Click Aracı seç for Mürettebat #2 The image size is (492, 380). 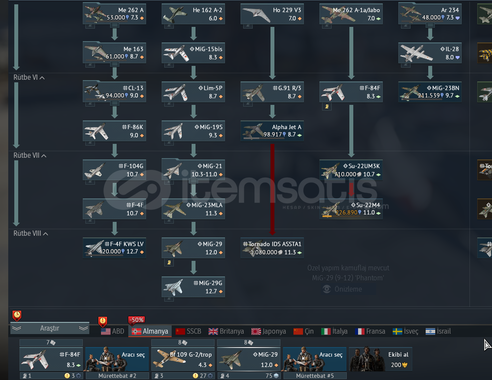tap(117, 359)
